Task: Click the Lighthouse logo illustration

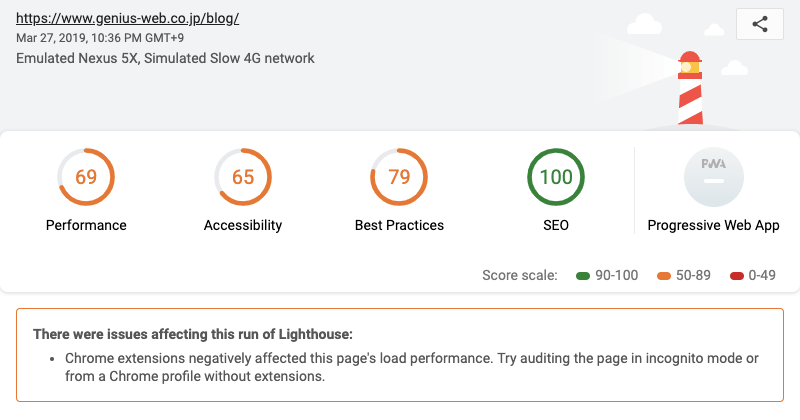Action: (690, 88)
